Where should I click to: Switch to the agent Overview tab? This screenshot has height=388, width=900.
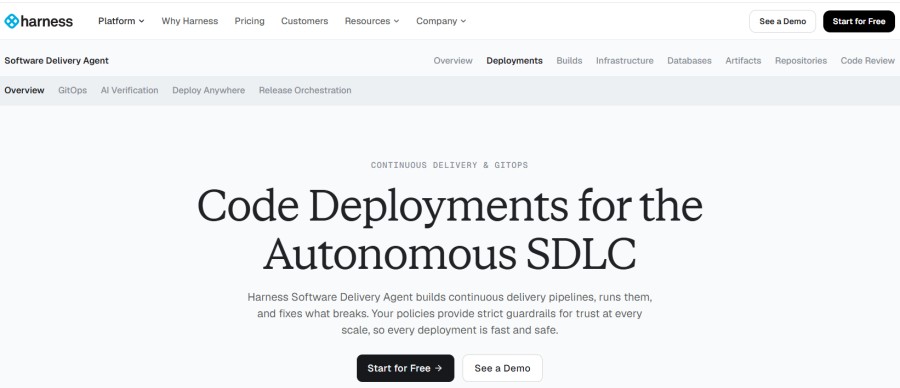pyautogui.click(x=453, y=61)
